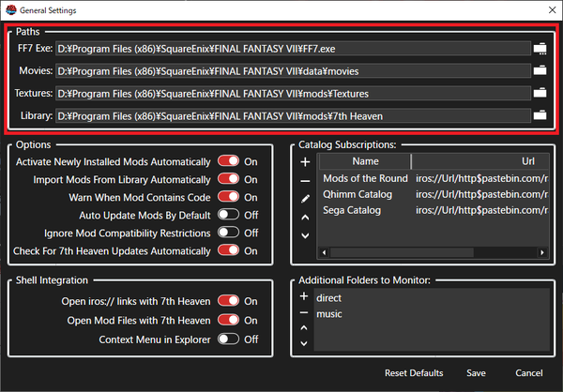The height and width of the screenshot is (392, 563).
Task: Cancel the settings dialog
Action: click(x=529, y=373)
